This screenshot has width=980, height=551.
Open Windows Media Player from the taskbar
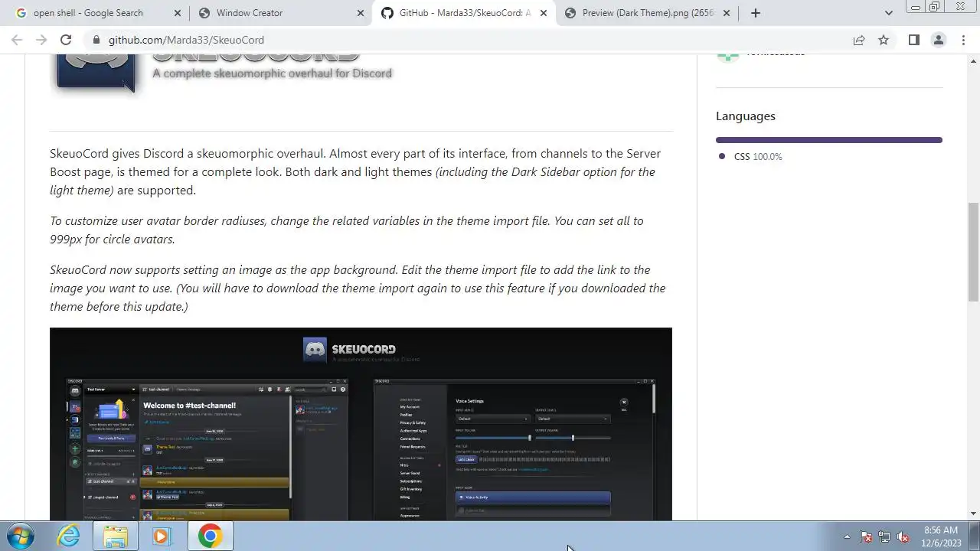[x=162, y=536]
